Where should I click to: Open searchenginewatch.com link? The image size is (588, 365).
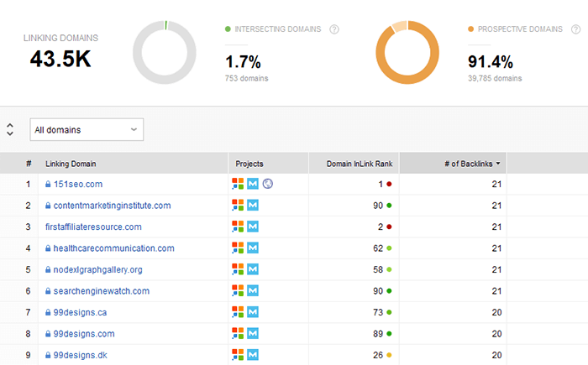(x=102, y=291)
